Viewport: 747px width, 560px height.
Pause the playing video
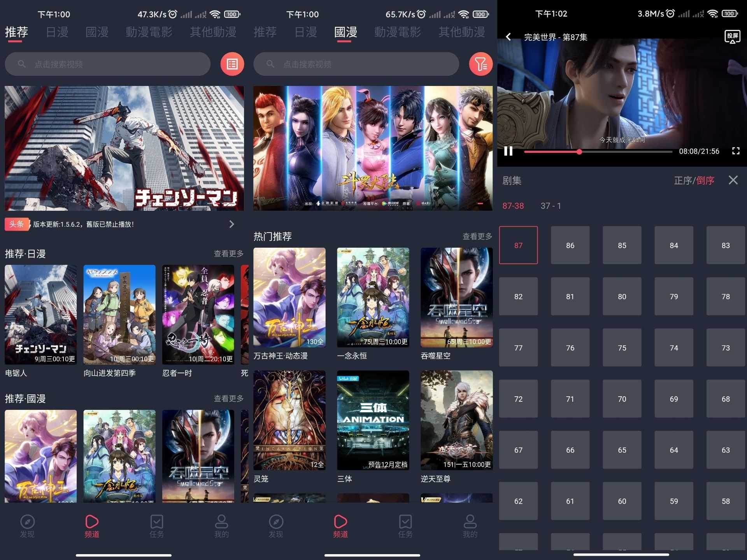508,151
